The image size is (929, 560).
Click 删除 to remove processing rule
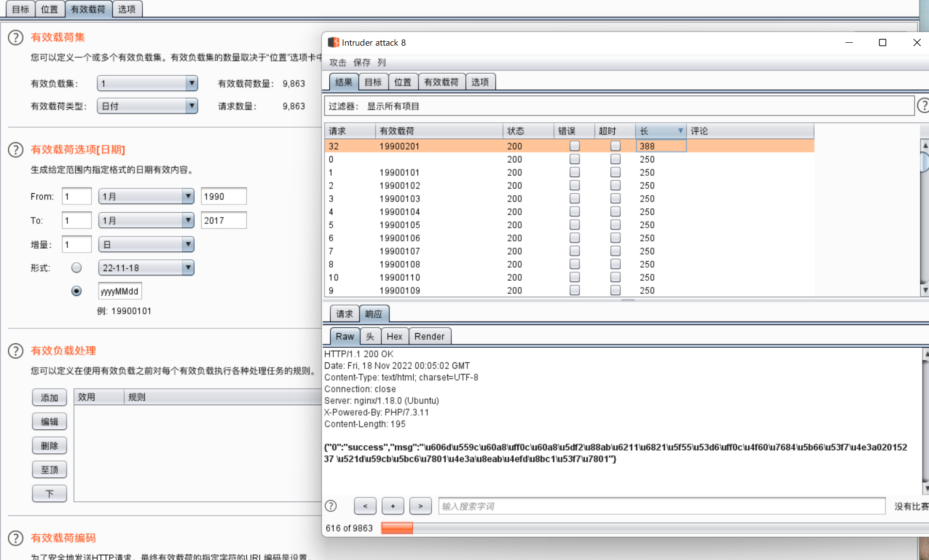tap(50, 445)
